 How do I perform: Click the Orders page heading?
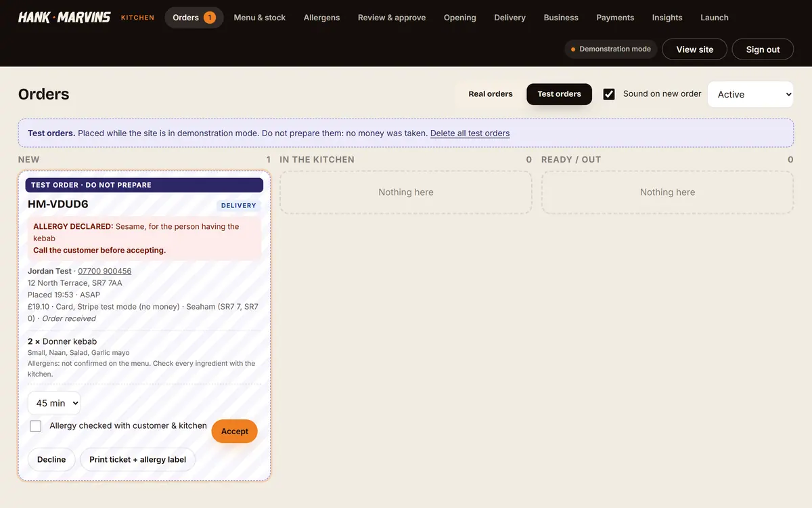click(x=44, y=94)
